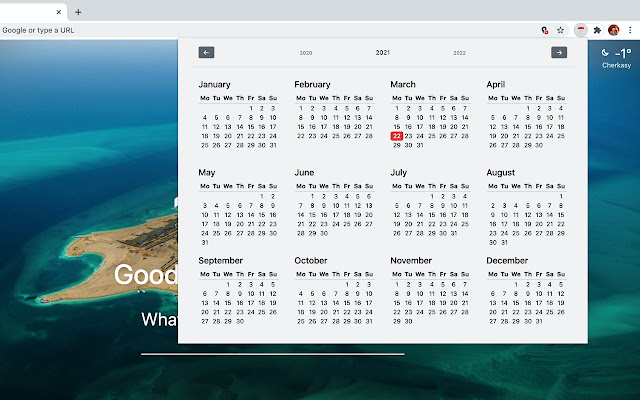Click the July month heading
Image resolution: width=640 pixels, height=400 pixels.
[x=398, y=173]
